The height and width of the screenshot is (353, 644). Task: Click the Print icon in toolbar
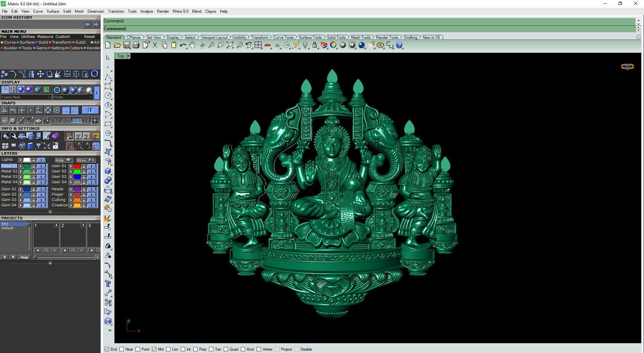pos(136,45)
